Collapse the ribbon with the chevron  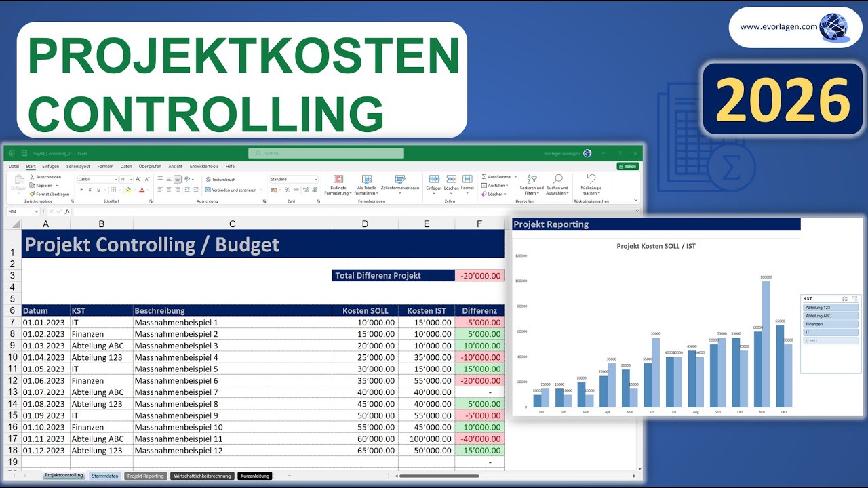point(635,200)
